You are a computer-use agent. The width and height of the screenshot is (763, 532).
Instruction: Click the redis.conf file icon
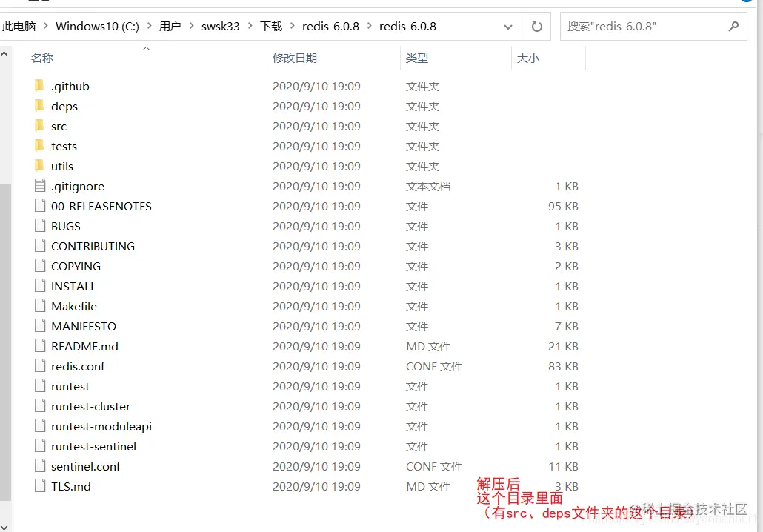click(x=40, y=365)
